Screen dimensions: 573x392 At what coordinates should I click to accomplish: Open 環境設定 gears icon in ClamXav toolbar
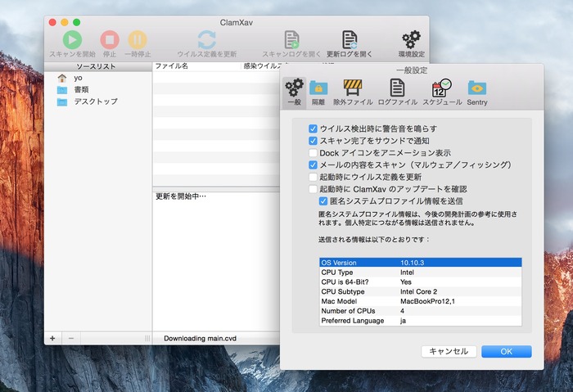[x=411, y=40]
